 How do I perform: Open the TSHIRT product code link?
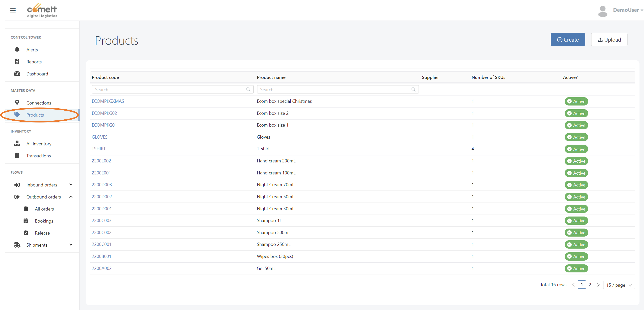click(98, 149)
